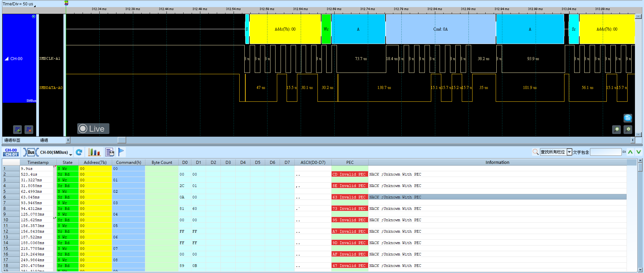Find next match with down arrow

[x=639, y=152]
